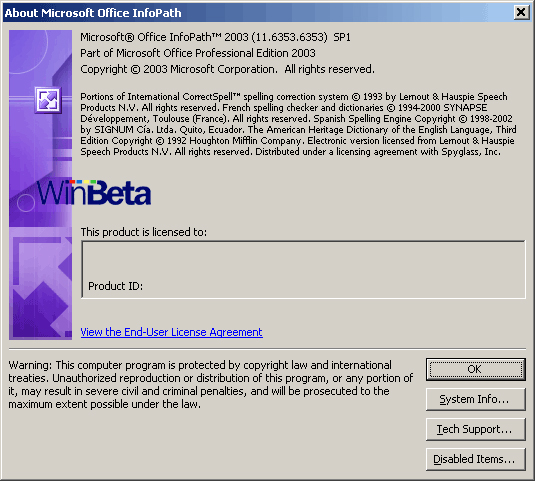
Task: Show Disabled Items list
Action: (x=476, y=459)
